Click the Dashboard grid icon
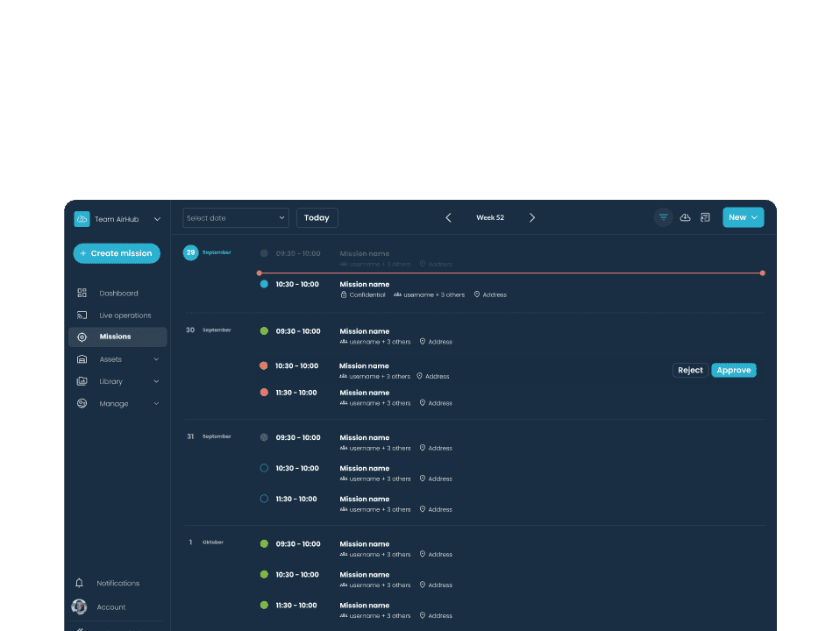 coord(82,293)
